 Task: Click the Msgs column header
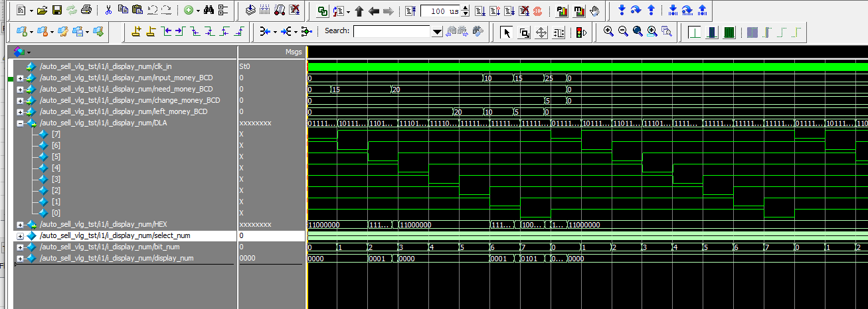(293, 52)
